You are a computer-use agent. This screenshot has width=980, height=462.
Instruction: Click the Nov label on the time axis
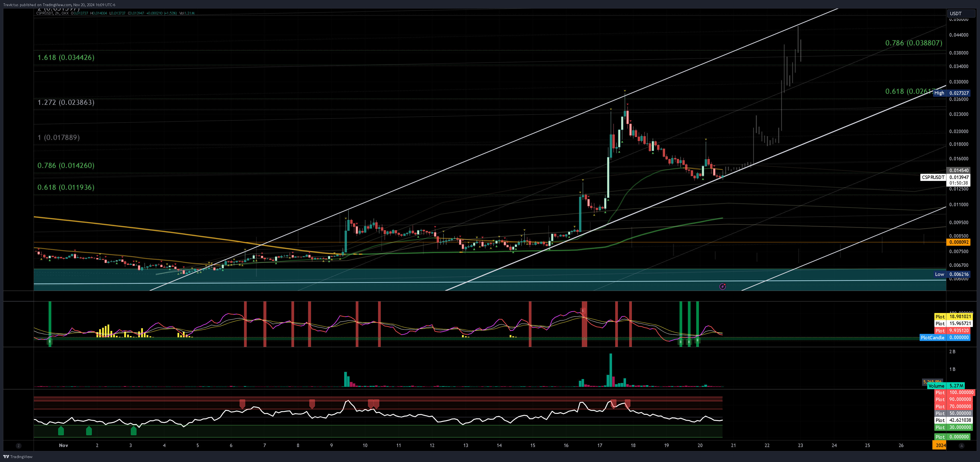[x=64, y=445]
